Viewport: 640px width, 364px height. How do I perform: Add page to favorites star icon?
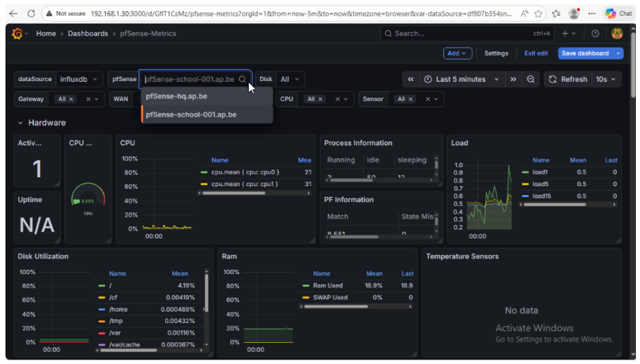coord(538,14)
